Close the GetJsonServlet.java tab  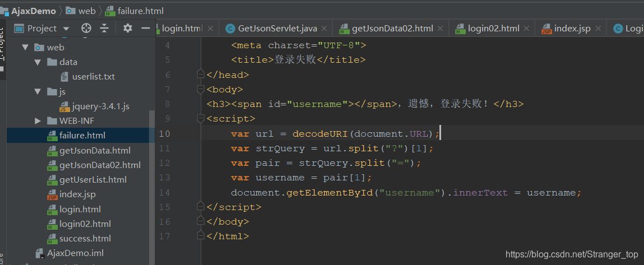coord(324,29)
